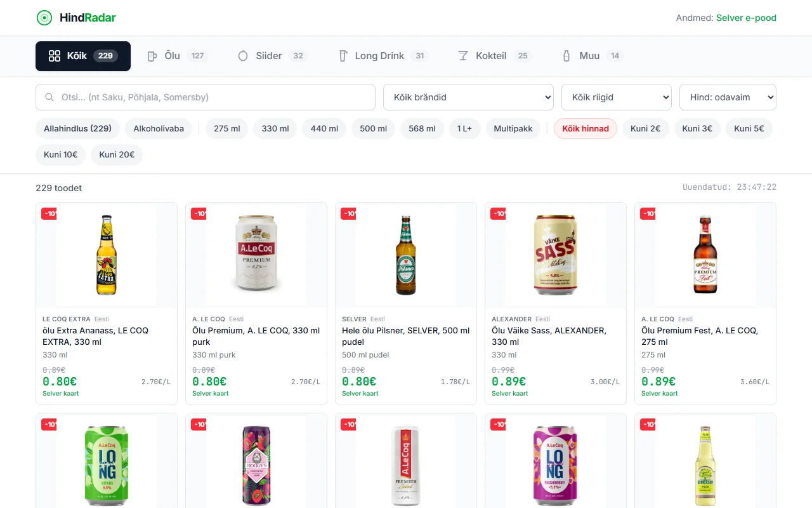Click the Selver e-pood source link
This screenshot has width=812, height=508.
[746, 18]
